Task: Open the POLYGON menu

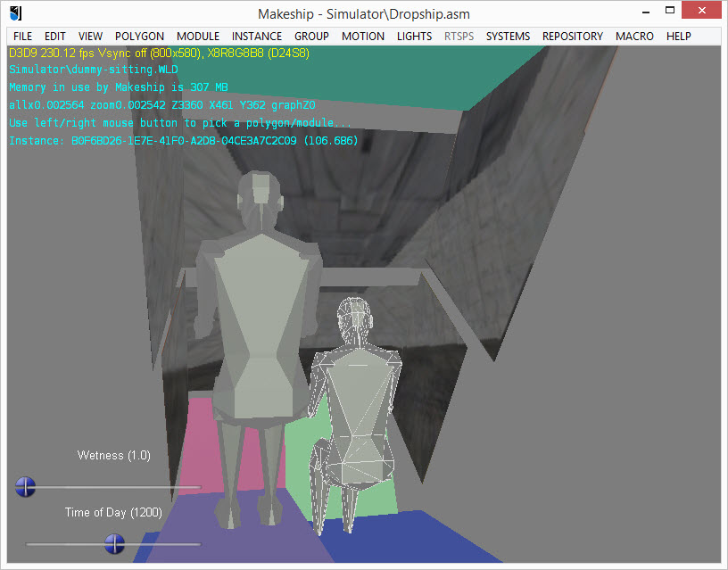Action: click(x=139, y=37)
